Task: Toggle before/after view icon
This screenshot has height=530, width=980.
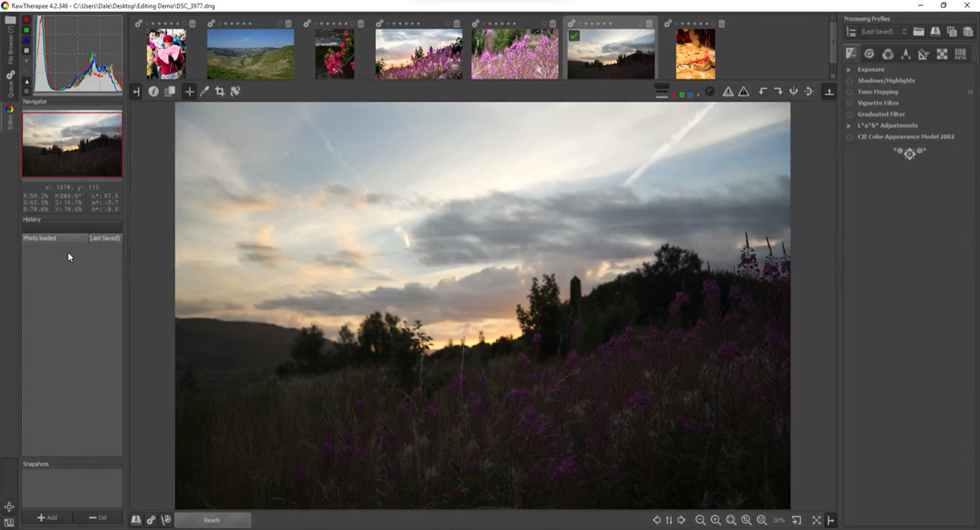Action: pyautogui.click(x=170, y=91)
